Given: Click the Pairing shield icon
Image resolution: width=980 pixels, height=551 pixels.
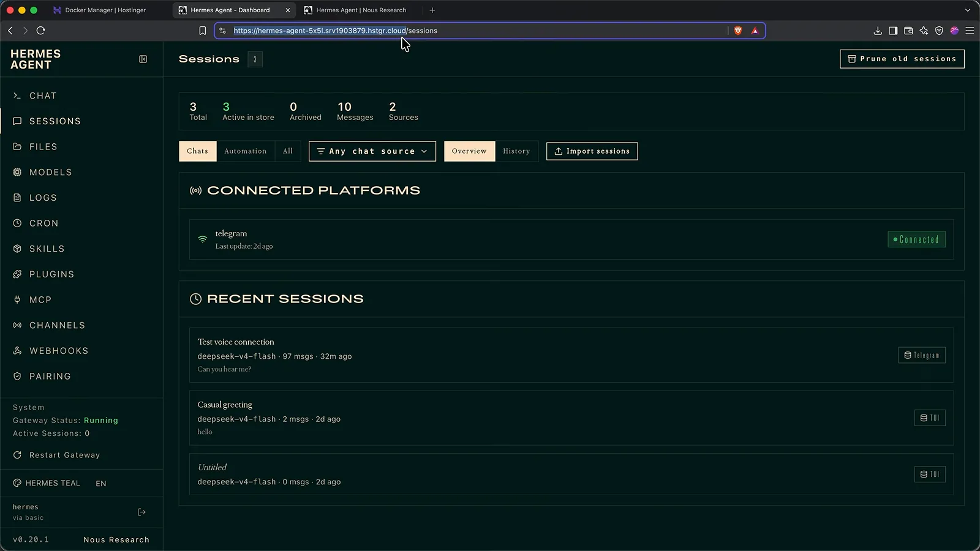Looking at the screenshot, I should (17, 377).
